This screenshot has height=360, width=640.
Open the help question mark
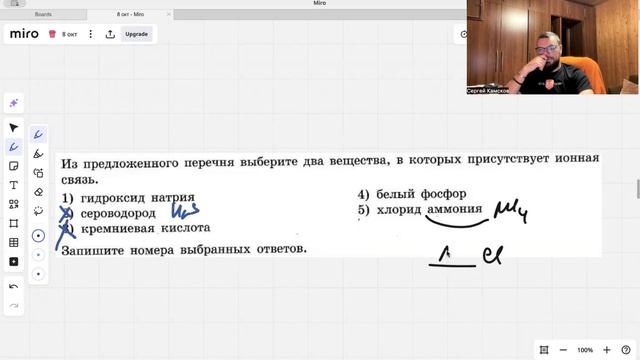[626, 350]
